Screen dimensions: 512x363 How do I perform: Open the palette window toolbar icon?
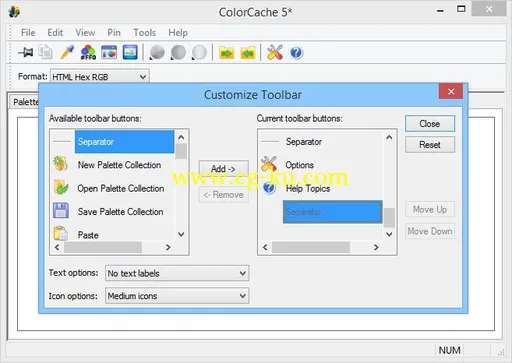109,52
